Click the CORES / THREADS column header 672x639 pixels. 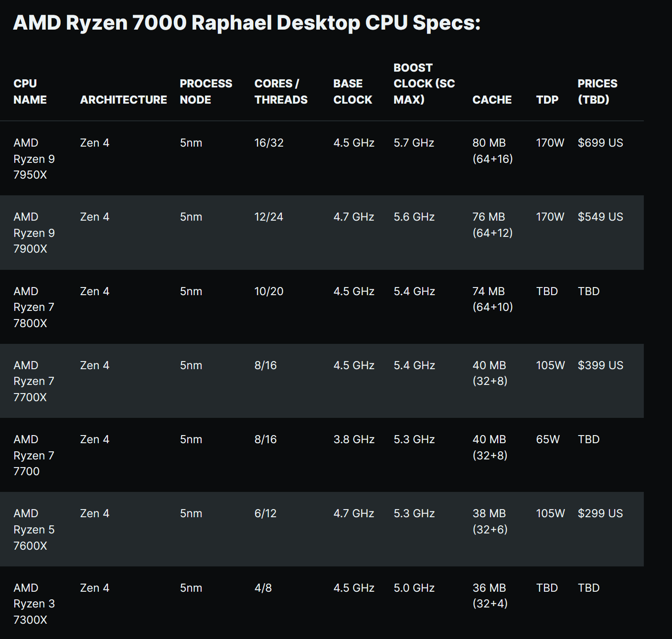(x=281, y=92)
